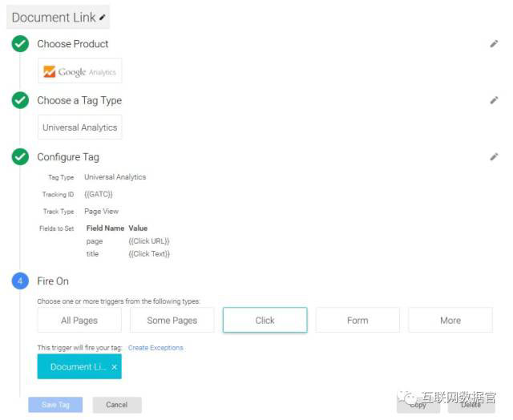Edit the Document Link tag name pencil

tap(103, 18)
